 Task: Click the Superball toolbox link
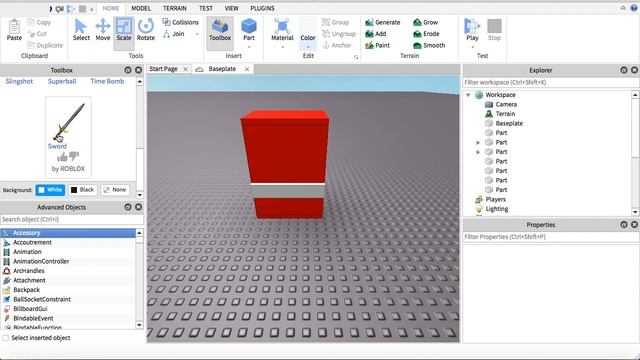(62, 81)
